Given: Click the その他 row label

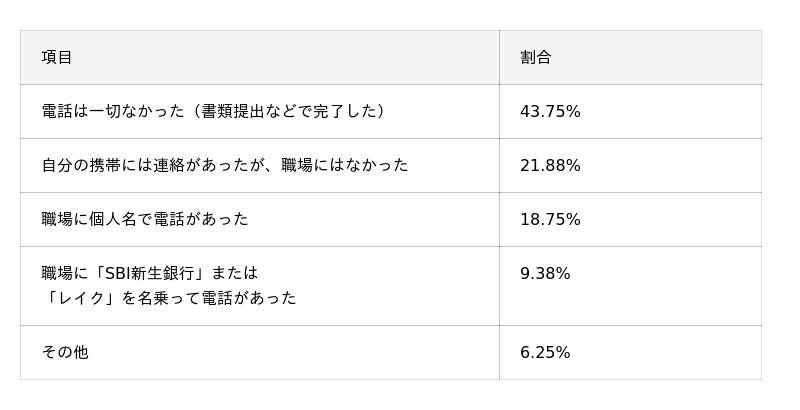Looking at the screenshot, I should tap(65, 353).
